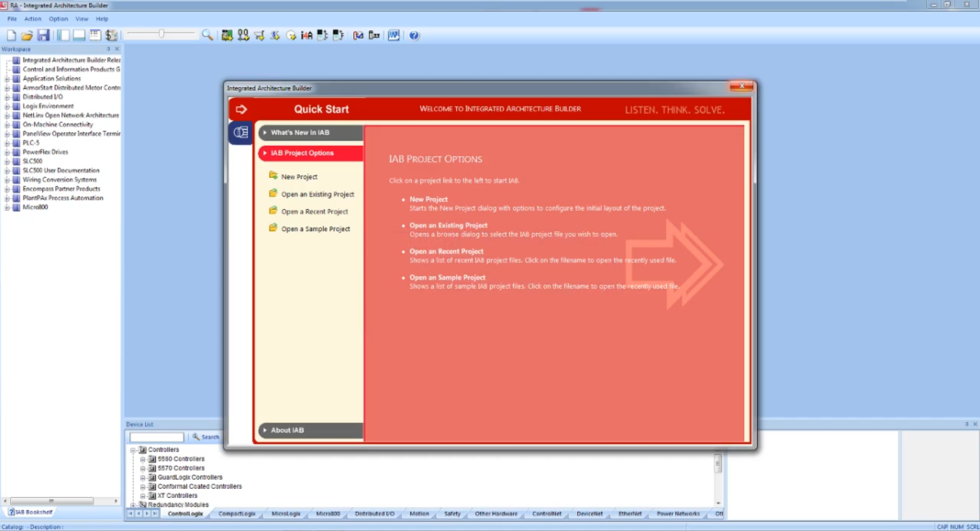The image size is (980, 531).
Task: Click the IAB red arrow toolbar icon
Action: pyautogui.click(x=306, y=36)
